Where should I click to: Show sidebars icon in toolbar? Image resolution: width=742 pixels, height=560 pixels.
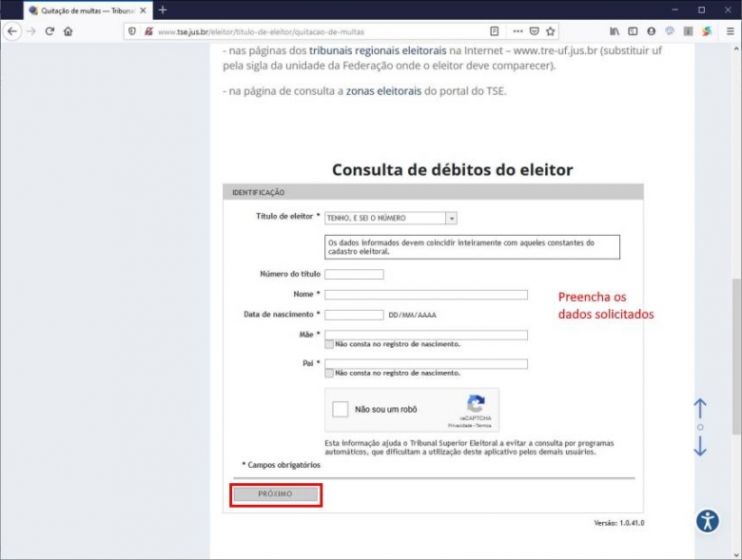633,31
